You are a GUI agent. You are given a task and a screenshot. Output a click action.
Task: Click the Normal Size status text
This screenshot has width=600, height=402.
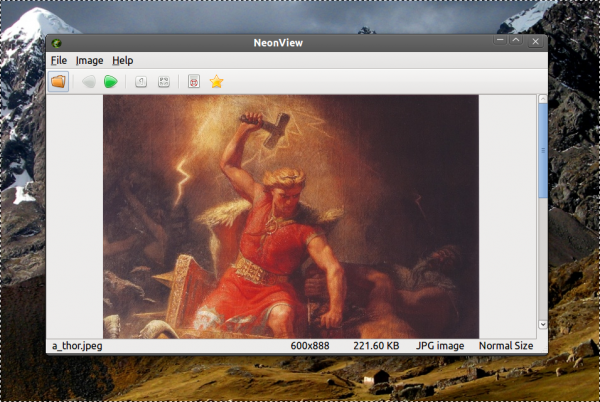[506, 346]
